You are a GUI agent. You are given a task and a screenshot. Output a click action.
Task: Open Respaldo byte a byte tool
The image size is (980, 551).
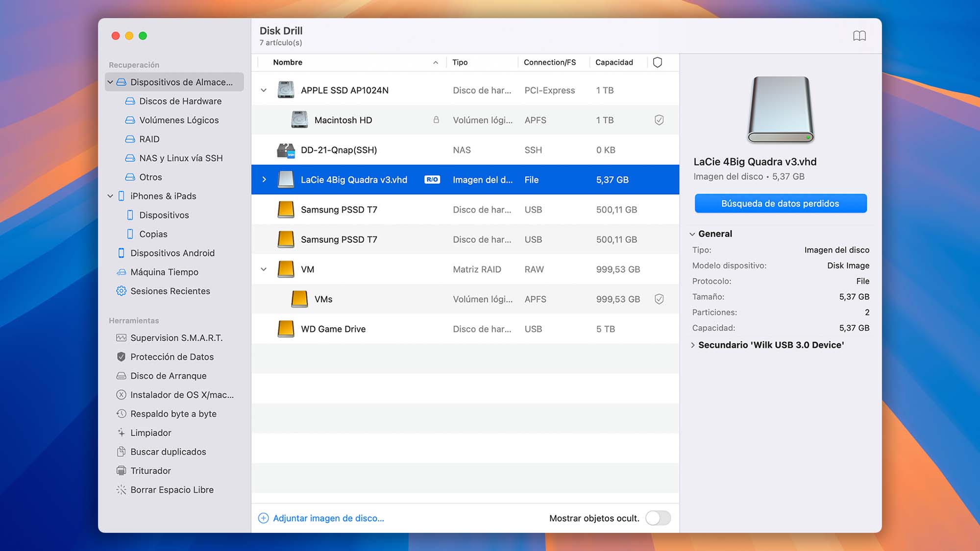point(166,414)
